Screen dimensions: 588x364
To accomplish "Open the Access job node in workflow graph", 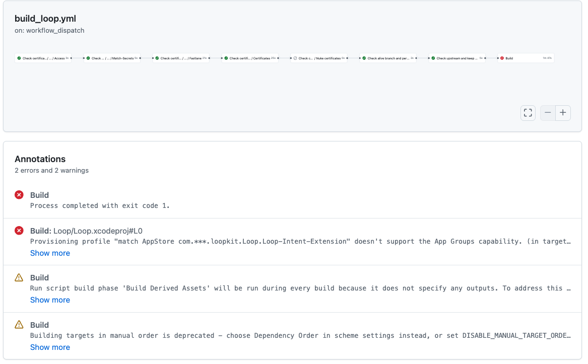I will coord(43,58).
